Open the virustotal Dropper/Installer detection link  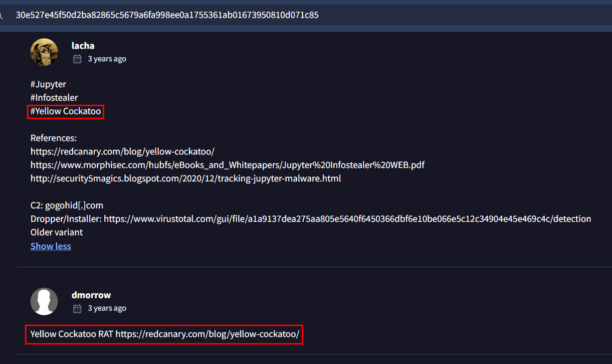coord(347,219)
